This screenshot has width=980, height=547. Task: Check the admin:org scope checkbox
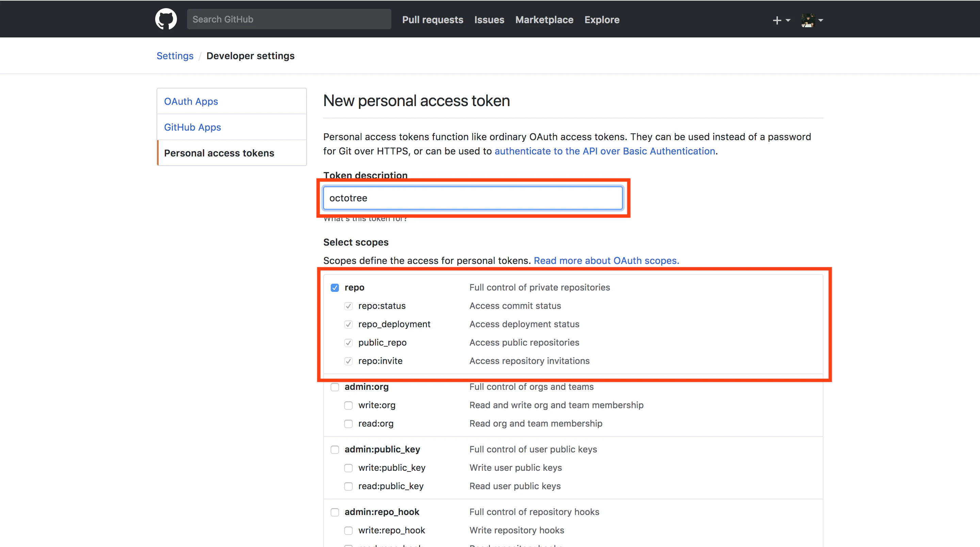click(335, 387)
